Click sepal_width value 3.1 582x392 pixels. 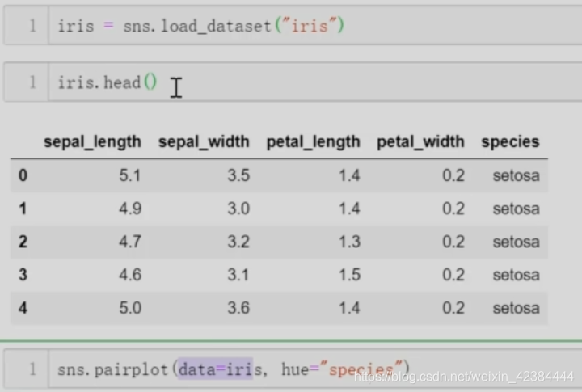(x=238, y=275)
